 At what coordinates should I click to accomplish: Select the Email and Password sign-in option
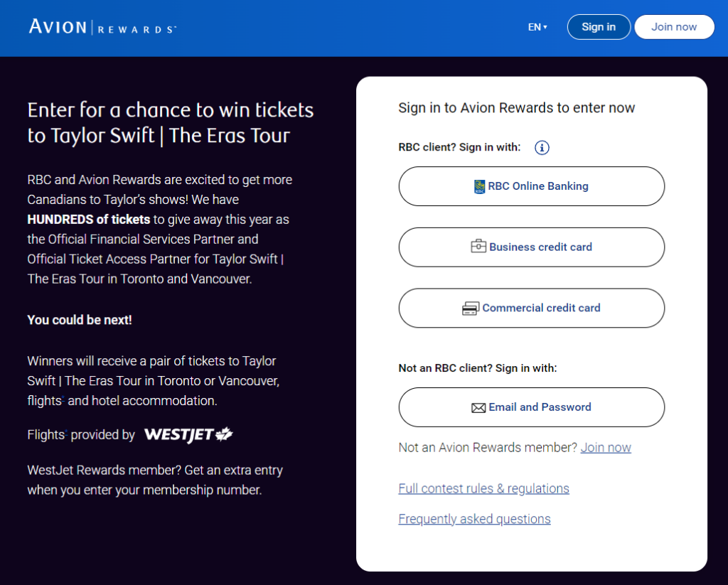click(x=531, y=407)
